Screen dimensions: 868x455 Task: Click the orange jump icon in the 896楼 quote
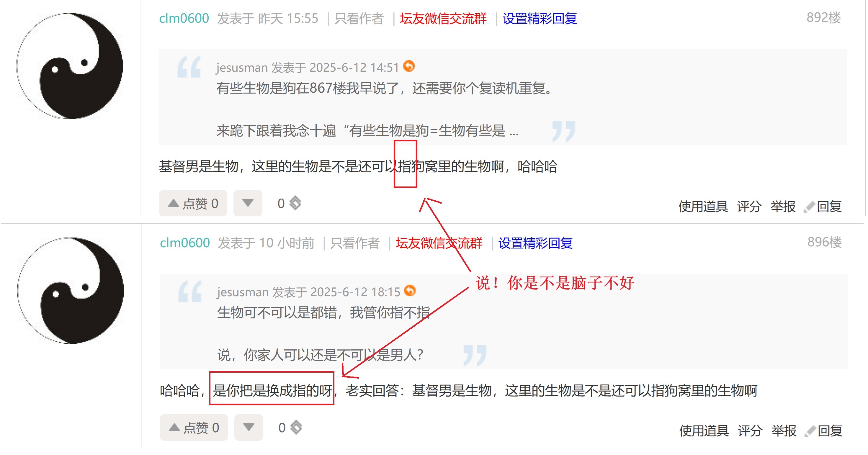tap(409, 290)
